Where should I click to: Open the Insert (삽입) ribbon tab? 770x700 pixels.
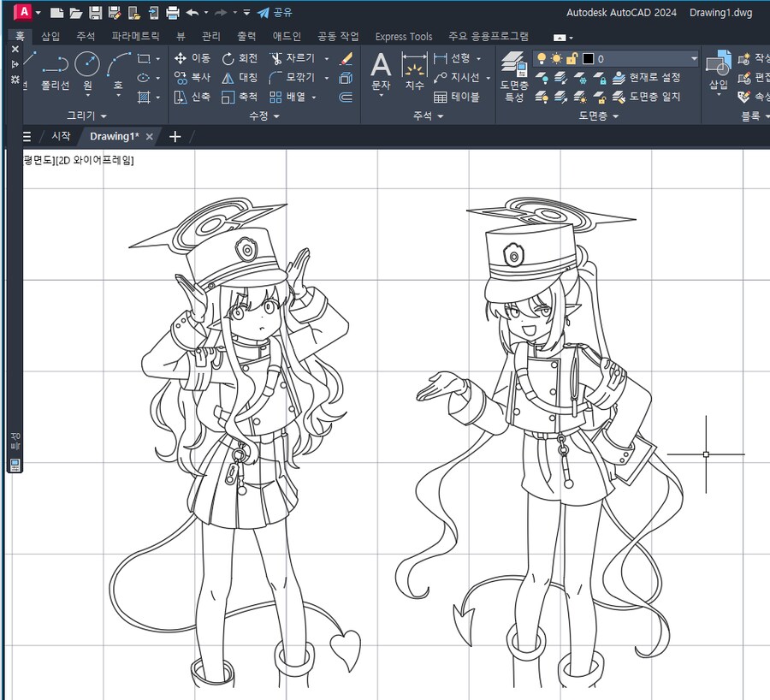[50, 36]
